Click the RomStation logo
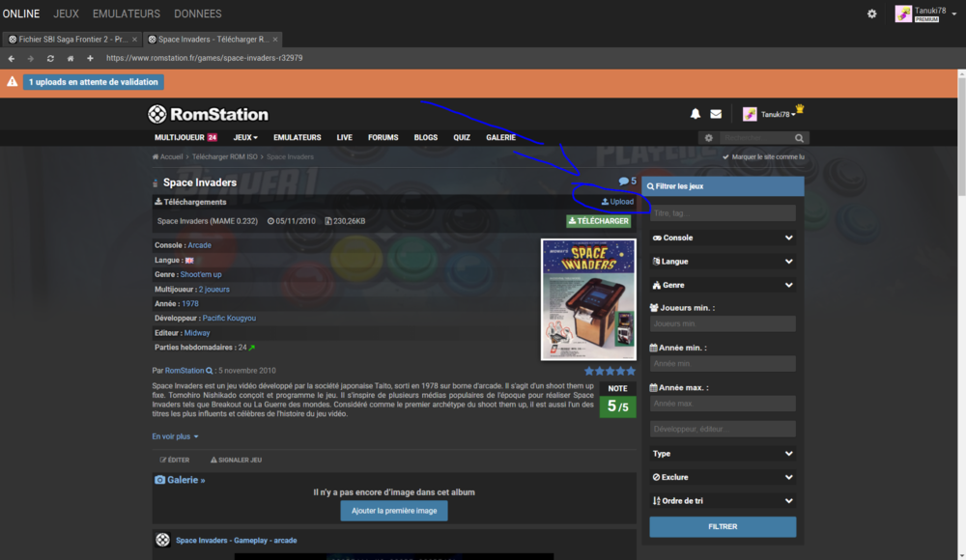This screenshot has height=560, width=966. point(209,114)
